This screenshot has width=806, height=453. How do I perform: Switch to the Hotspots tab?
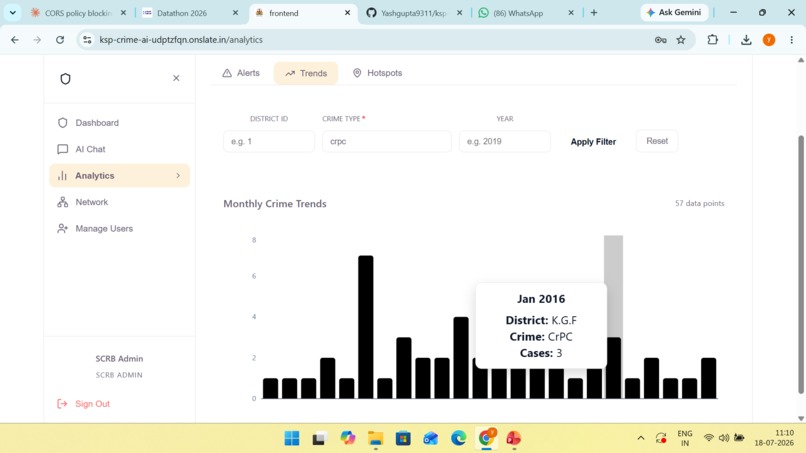click(x=377, y=73)
